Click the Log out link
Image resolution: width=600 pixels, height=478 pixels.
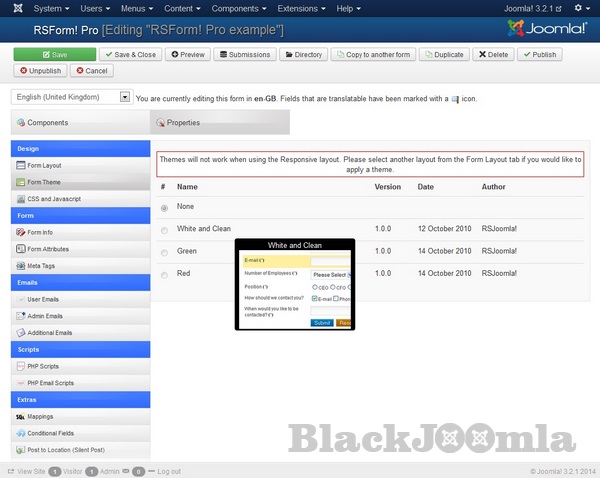[x=168, y=471]
